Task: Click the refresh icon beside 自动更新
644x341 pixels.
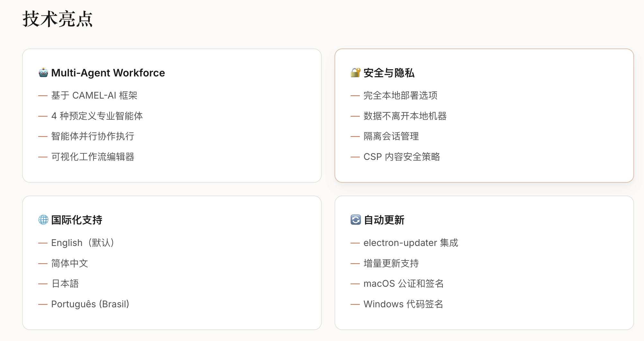Action: pyautogui.click(x=355, y=220)
